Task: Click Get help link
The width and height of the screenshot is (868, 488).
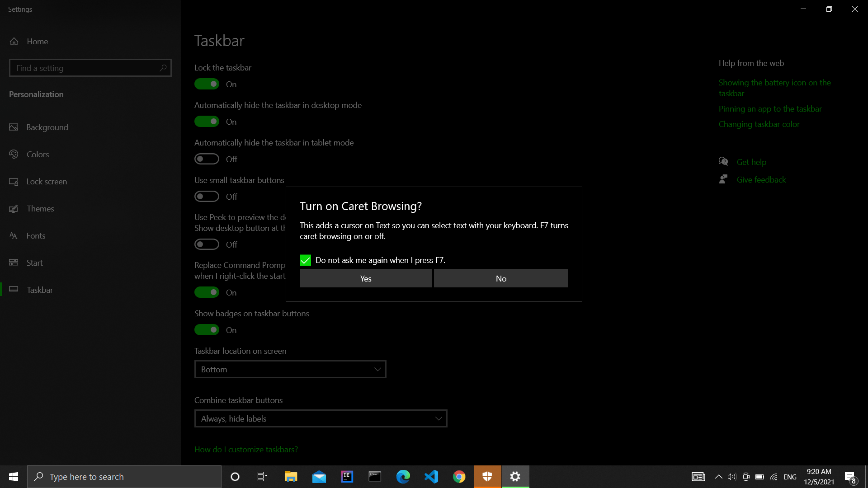Action: click(x=751, y=162)
